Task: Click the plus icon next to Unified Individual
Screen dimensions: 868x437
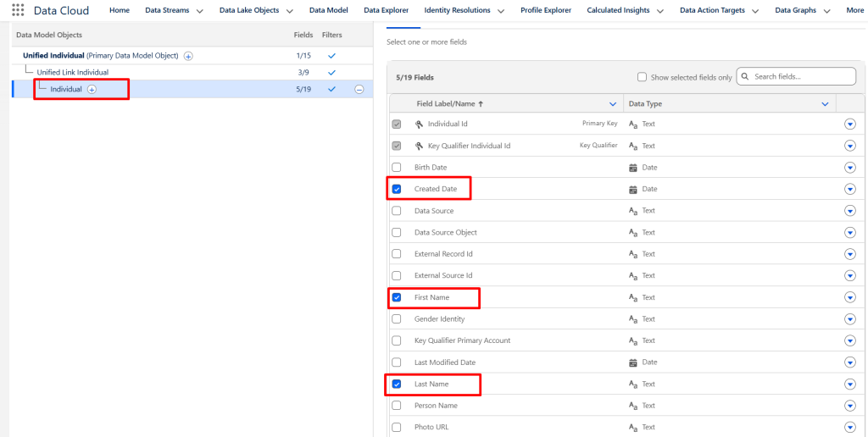Action: (188, 56)
